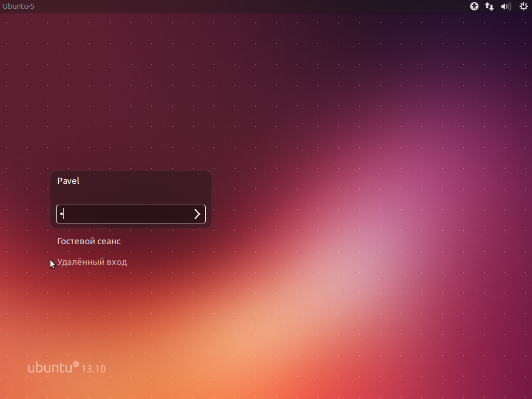Open the accessibility menu icon
This screenshot has height=399, width=532.
pos(474,6)
